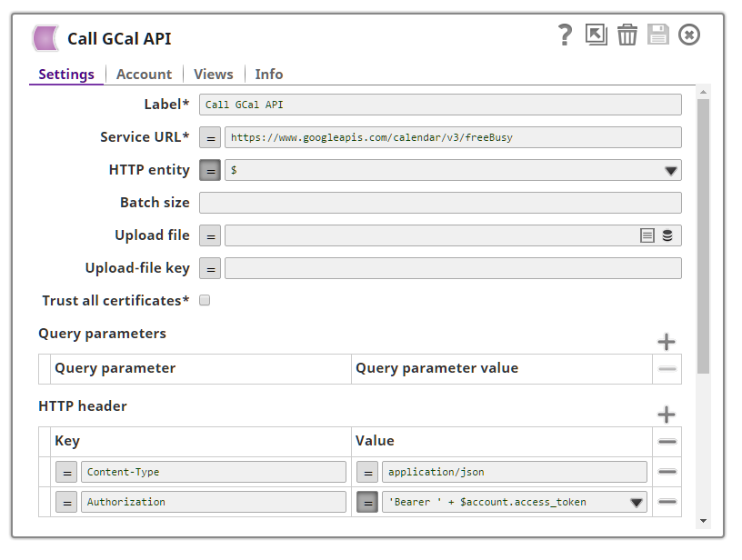This screenshot has height=560, width=742.
Task: Click the vertical scrollbar thumb
Action: tap(703, 236)
